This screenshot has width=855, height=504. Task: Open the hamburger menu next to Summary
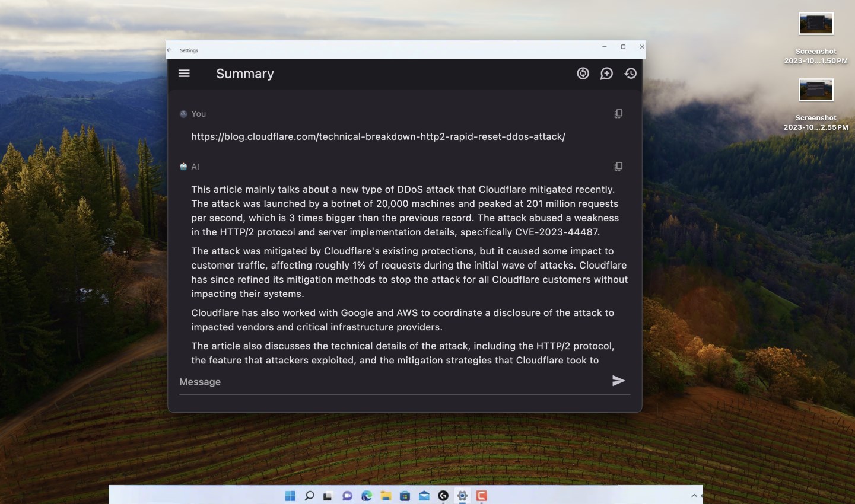point(184,74)
